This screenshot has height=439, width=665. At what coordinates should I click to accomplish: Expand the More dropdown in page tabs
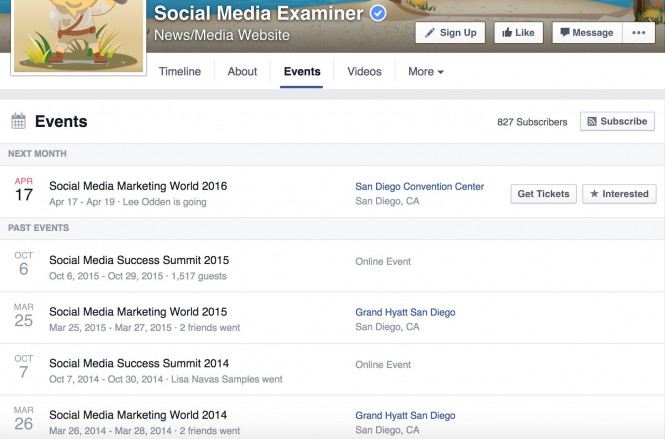[x=425, y=72]
